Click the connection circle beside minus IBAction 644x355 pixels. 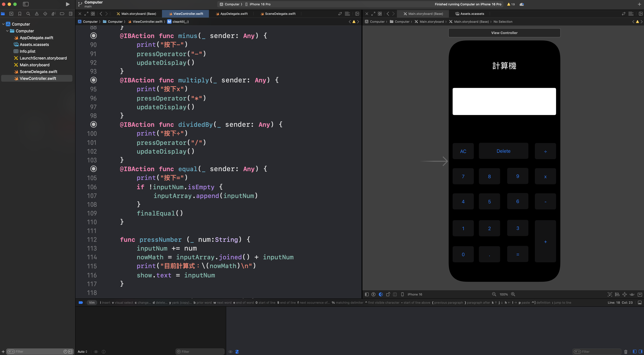tap(93, 36)
